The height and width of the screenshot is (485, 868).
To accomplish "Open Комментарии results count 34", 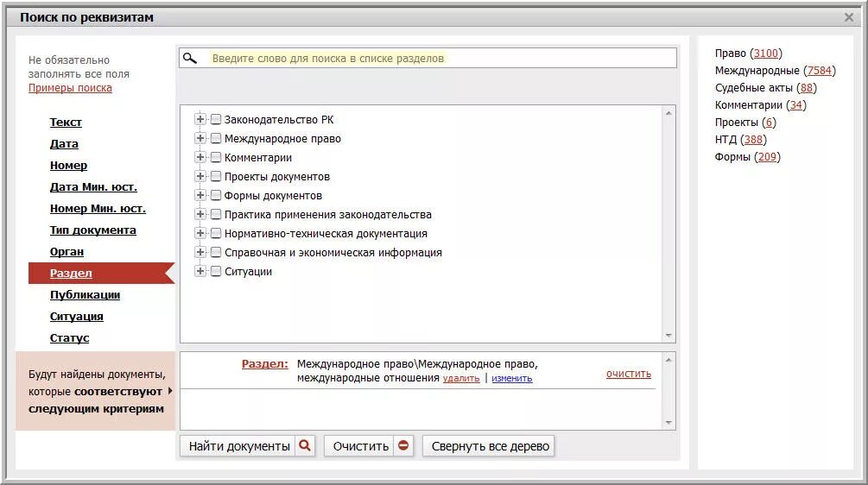I will click(x=796, y=104).
